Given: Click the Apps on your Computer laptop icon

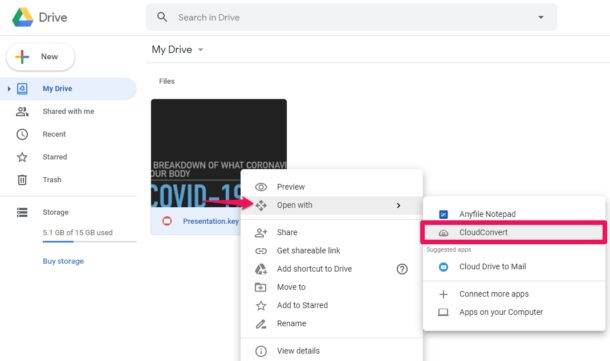Looking at the screenshot, I should point(443,312).
